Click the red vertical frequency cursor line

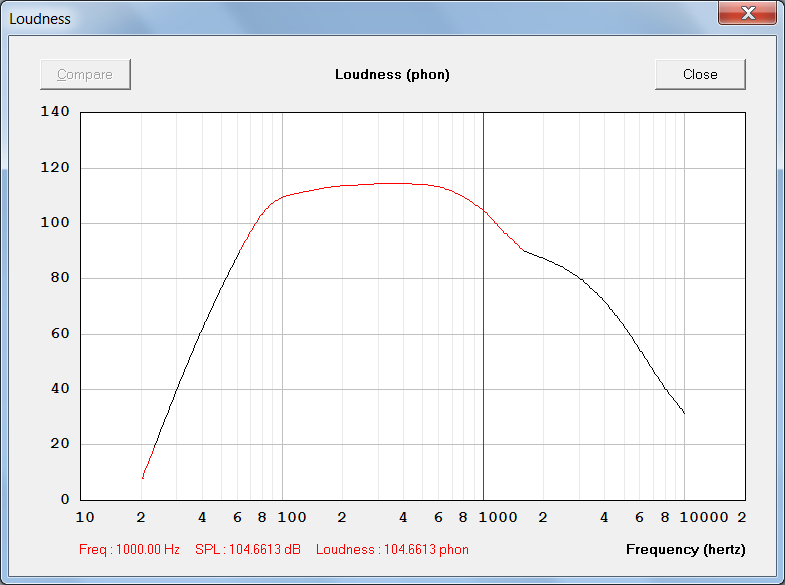(483, 306)
